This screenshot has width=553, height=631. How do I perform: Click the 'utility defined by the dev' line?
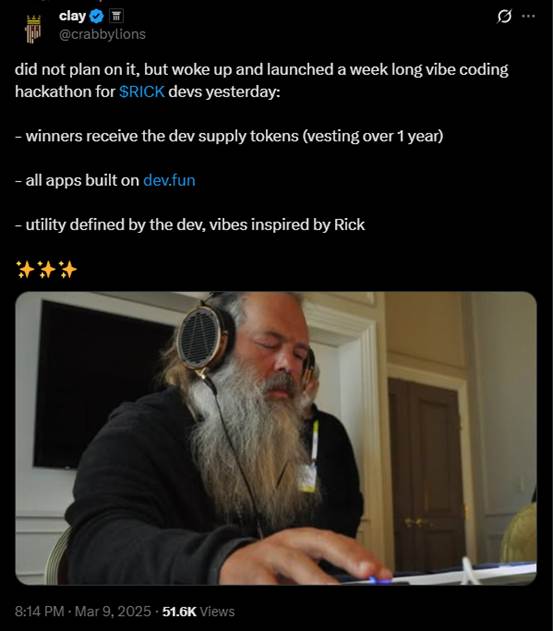coord(190,225)
